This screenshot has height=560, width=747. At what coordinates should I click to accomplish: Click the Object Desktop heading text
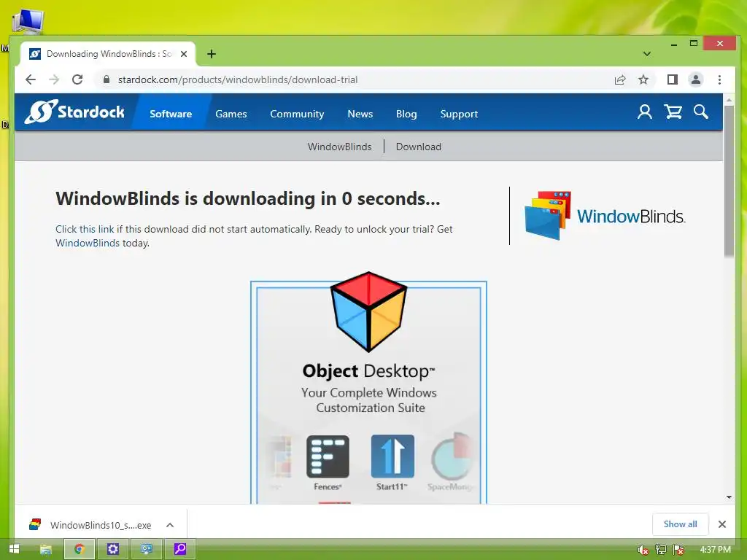[x=368, y=371]
